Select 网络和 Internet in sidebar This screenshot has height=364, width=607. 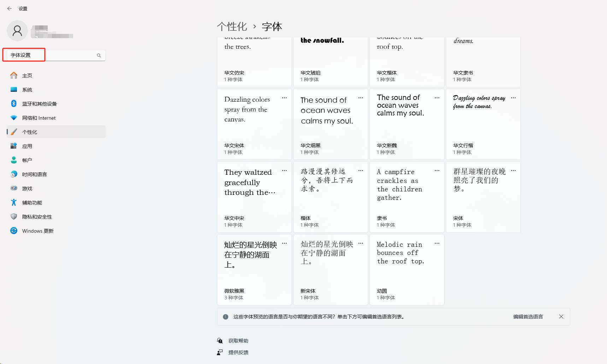(56, 118)
